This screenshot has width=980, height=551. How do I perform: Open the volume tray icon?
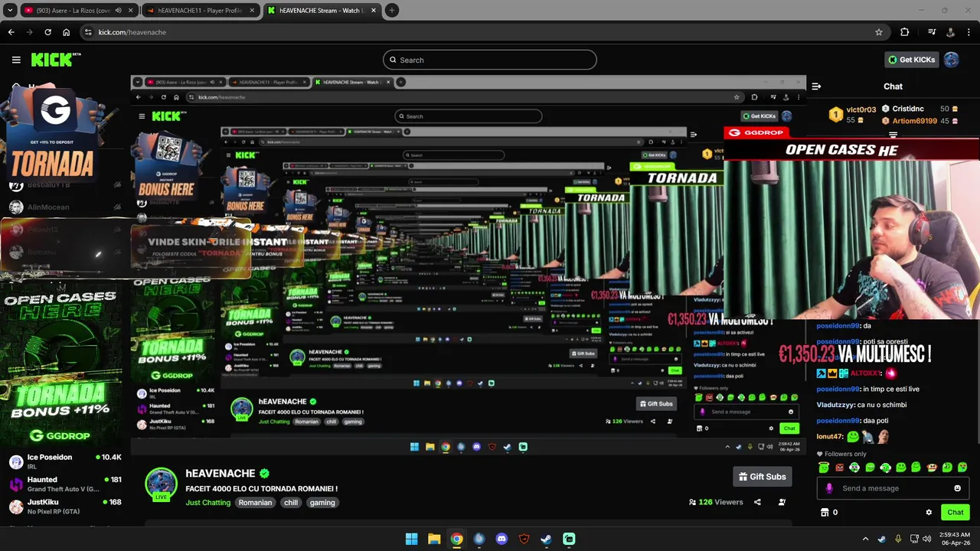click(x=926, y=539)
